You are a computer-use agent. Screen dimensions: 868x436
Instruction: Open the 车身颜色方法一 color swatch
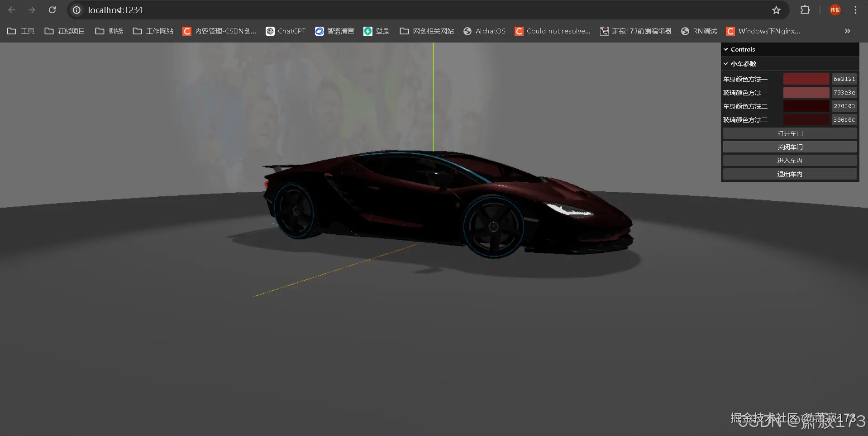coord(806,79)
